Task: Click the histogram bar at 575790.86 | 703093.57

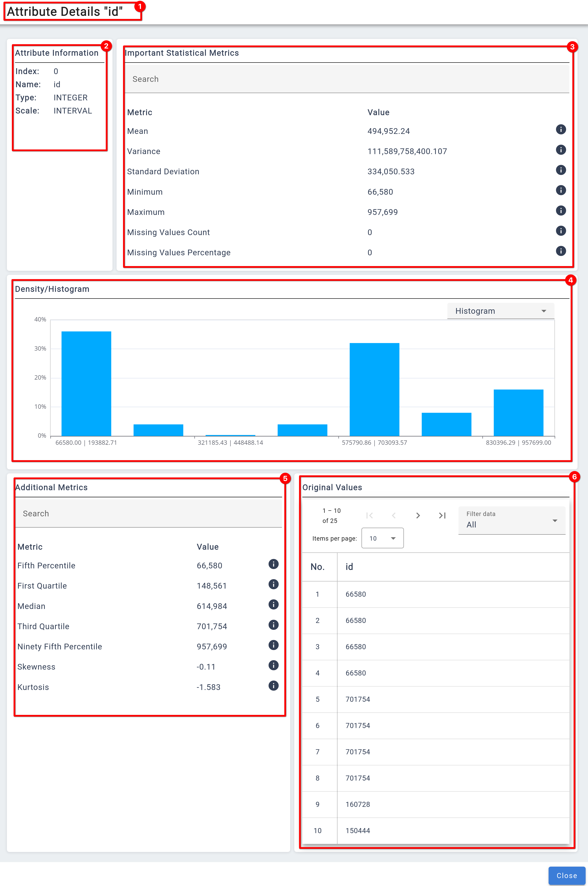Action: [374, 390]
